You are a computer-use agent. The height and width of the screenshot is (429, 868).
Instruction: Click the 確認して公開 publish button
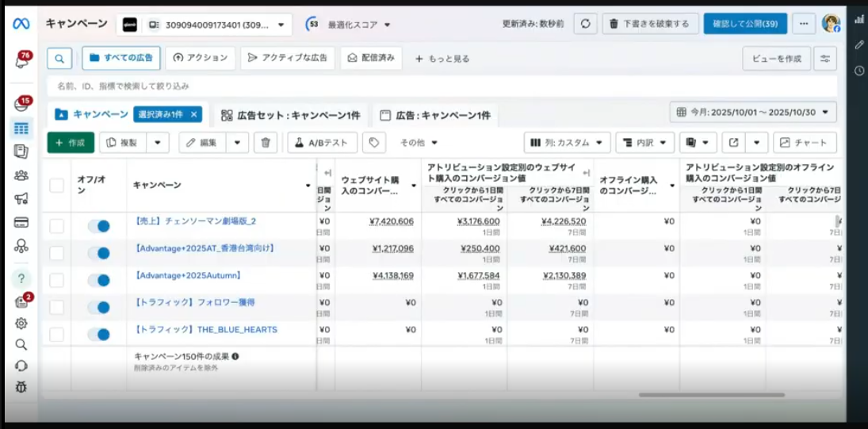[744, 24]
